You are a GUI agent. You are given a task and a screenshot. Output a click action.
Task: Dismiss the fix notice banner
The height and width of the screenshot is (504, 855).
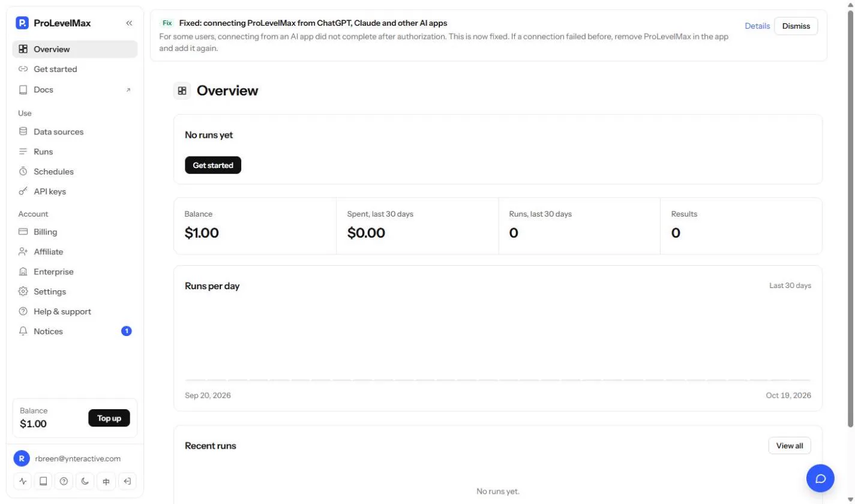pyautogui.click(x=796, y=26)
